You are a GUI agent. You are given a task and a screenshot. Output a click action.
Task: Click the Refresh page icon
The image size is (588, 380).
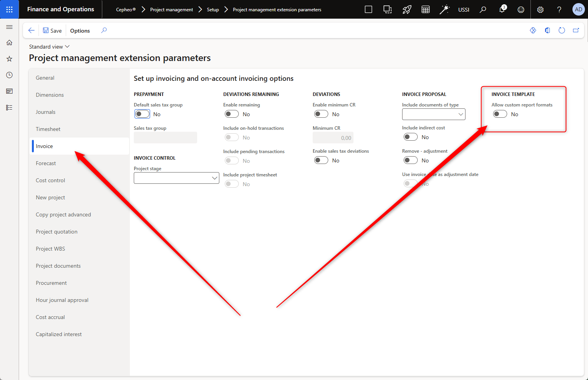point(562,30)
